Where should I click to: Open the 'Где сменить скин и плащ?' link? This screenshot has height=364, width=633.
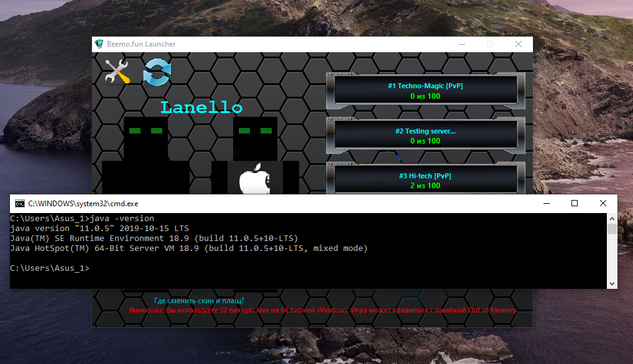199,301
